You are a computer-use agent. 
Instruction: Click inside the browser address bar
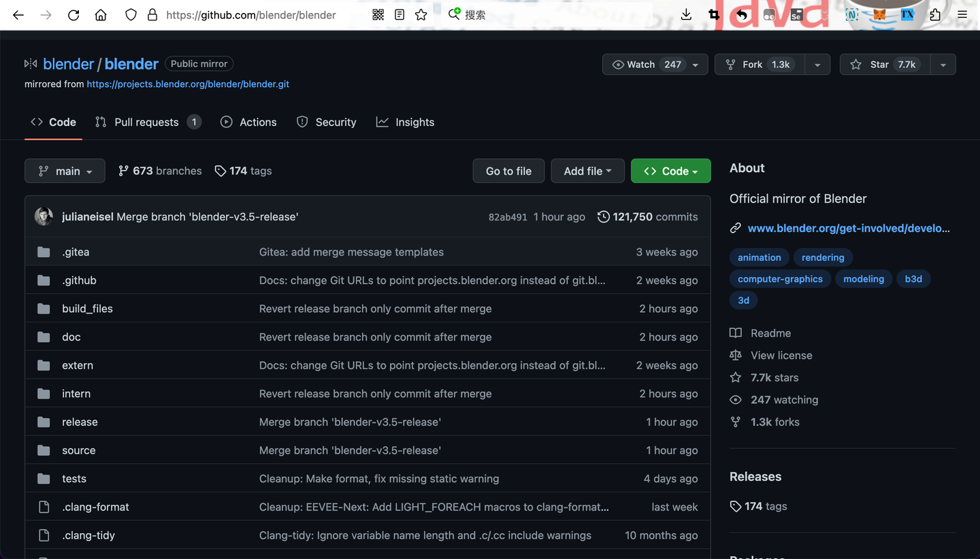point(252,14)
